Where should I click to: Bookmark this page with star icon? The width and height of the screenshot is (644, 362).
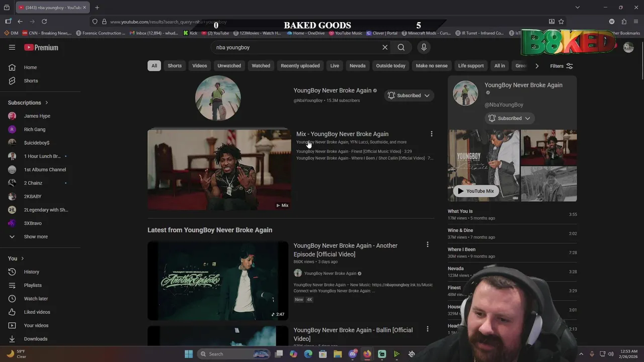(x=561, y=22)
